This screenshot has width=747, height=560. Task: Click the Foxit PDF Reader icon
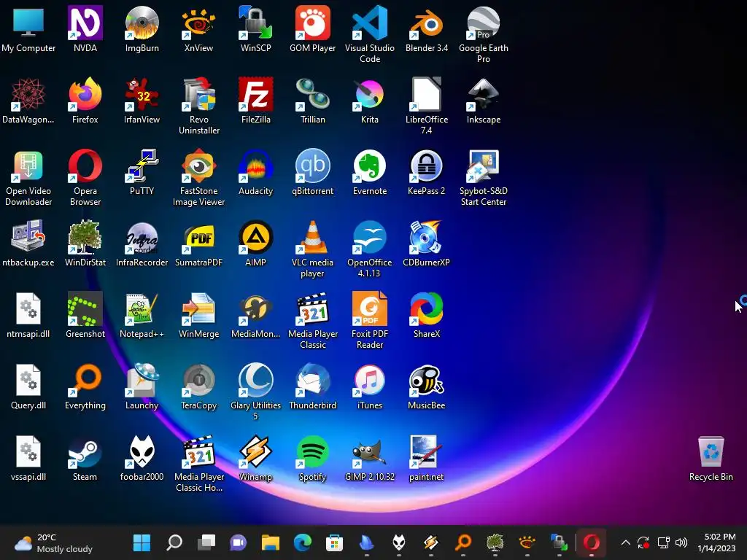370,308
